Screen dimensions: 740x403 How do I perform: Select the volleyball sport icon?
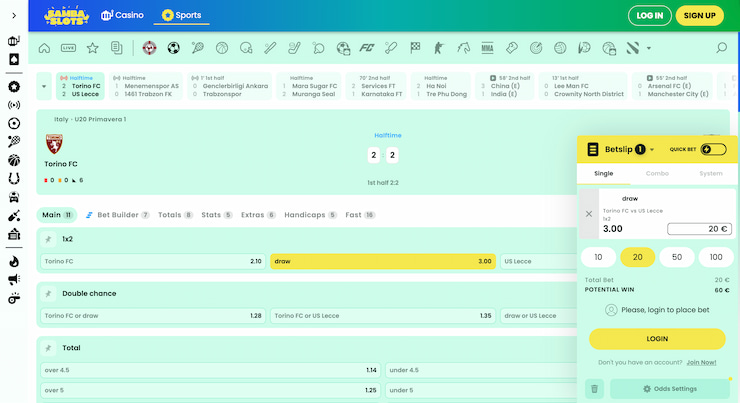(560, 48)
